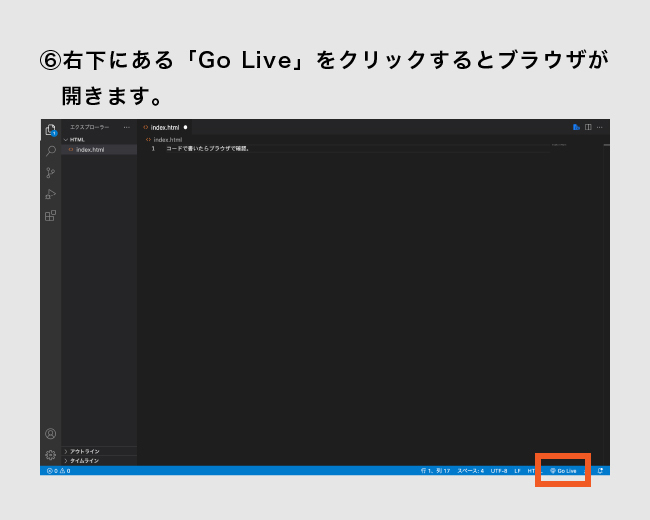The width and height of the screenshot is (650, 520).
Task: Open the notifications bell in status bar
Action: click(600, 471)
